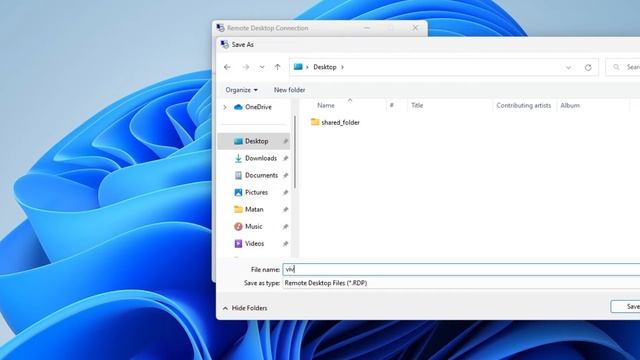
Task: Select the shared_folder folder
Action: pyautogui.click(x=340, y=122)
